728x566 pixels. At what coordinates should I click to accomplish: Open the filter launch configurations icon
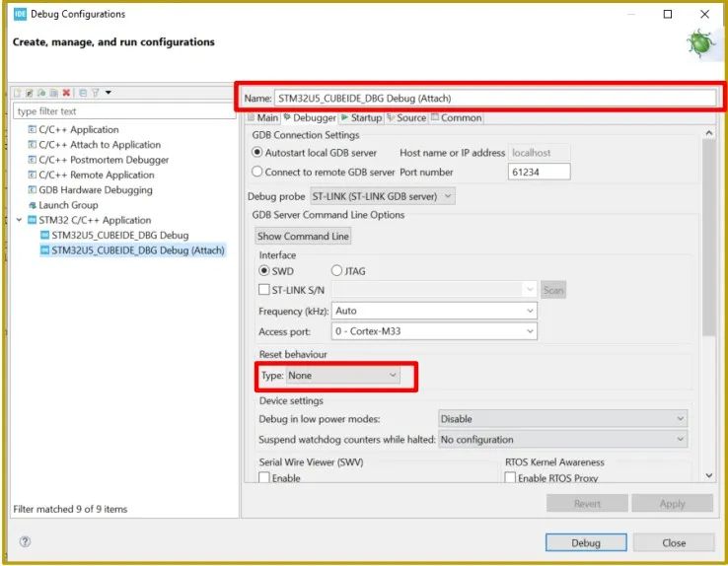point(96,93)
